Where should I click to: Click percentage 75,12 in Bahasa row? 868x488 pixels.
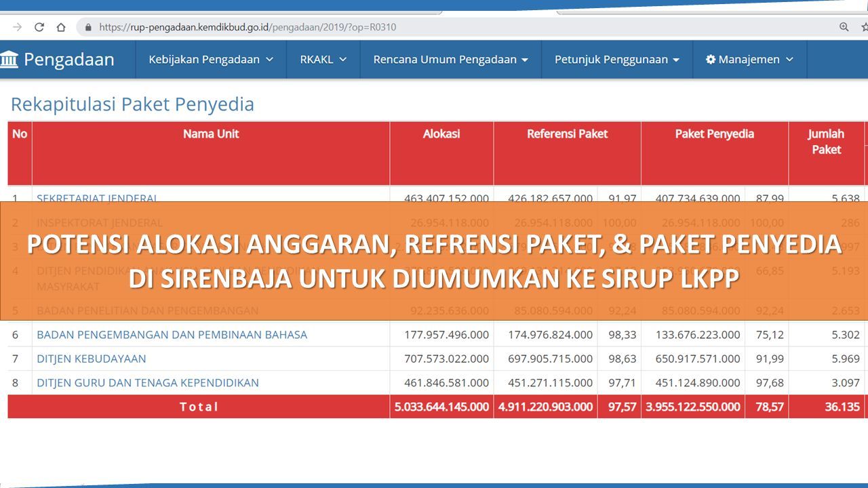coord(770,335)
